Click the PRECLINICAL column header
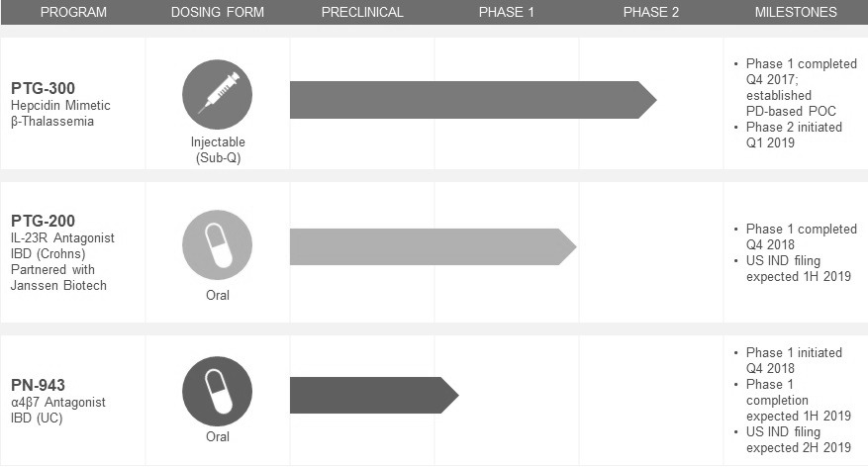The image size is (868, 467). click(362, 13)
